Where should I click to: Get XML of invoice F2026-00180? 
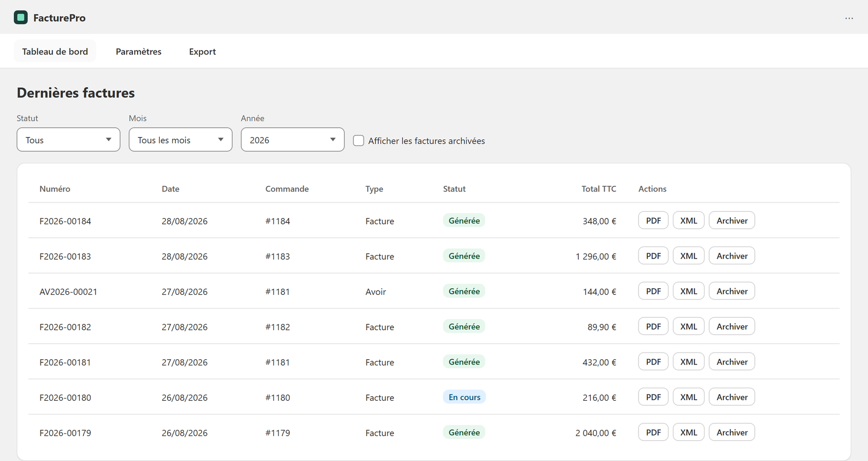pos(689,397)
